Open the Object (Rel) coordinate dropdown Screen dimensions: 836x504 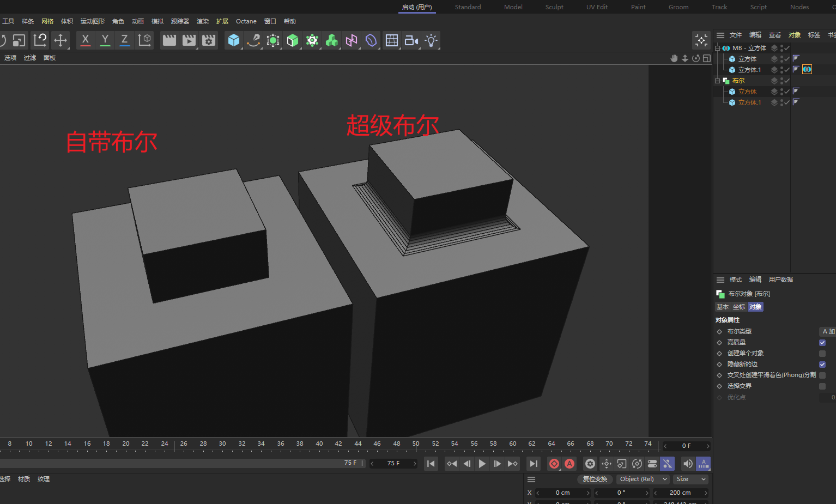pos(643,479)
